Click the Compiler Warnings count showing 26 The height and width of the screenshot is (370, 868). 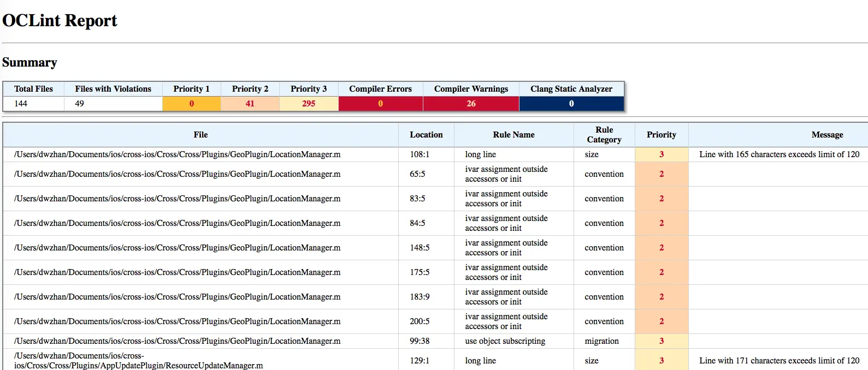[471, 104]
